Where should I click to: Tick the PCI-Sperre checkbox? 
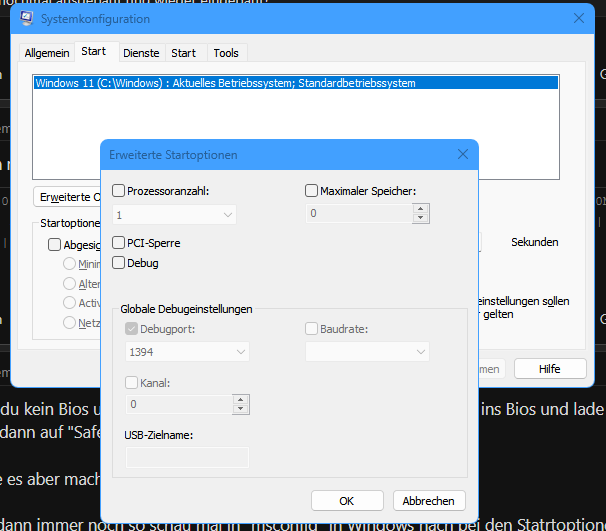[x=118, y=243]
